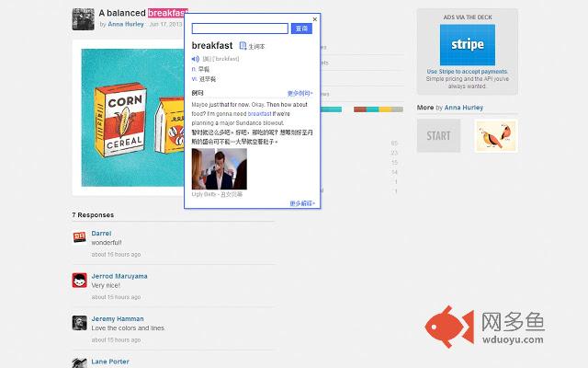Screen dimensions: 588x368
Task: Click the dictionary search input field
Action: tap(240, 29)
